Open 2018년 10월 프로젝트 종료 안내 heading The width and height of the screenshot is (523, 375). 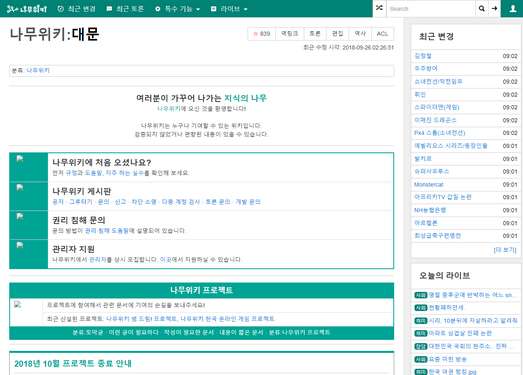pyautogui.click(x=73, y=363)
